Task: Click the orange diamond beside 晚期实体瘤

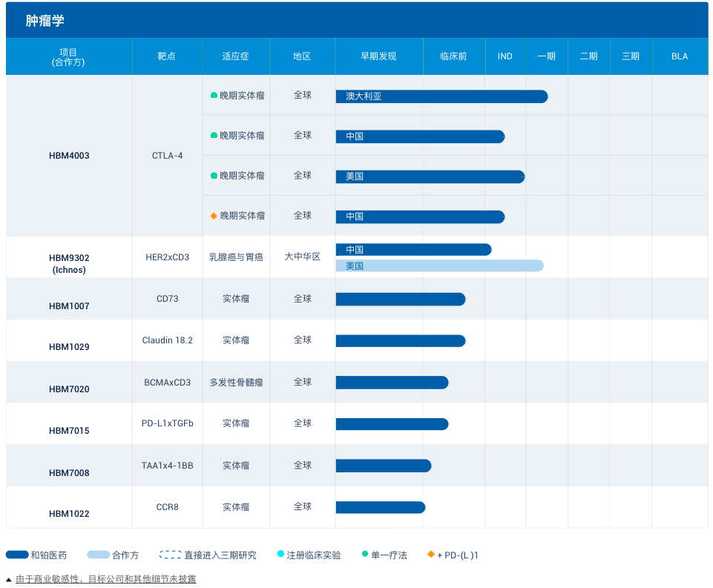Action: pos(214,216)
